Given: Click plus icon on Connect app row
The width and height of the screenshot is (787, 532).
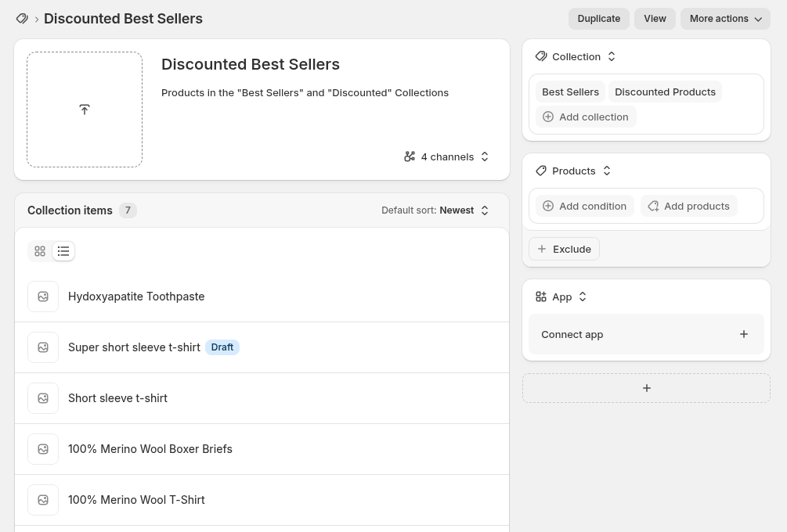Looking at the screenshot, I should 744,334.
